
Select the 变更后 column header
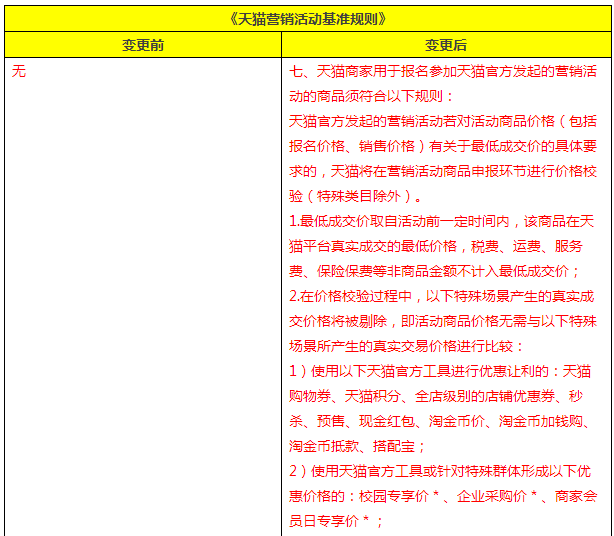446,45
